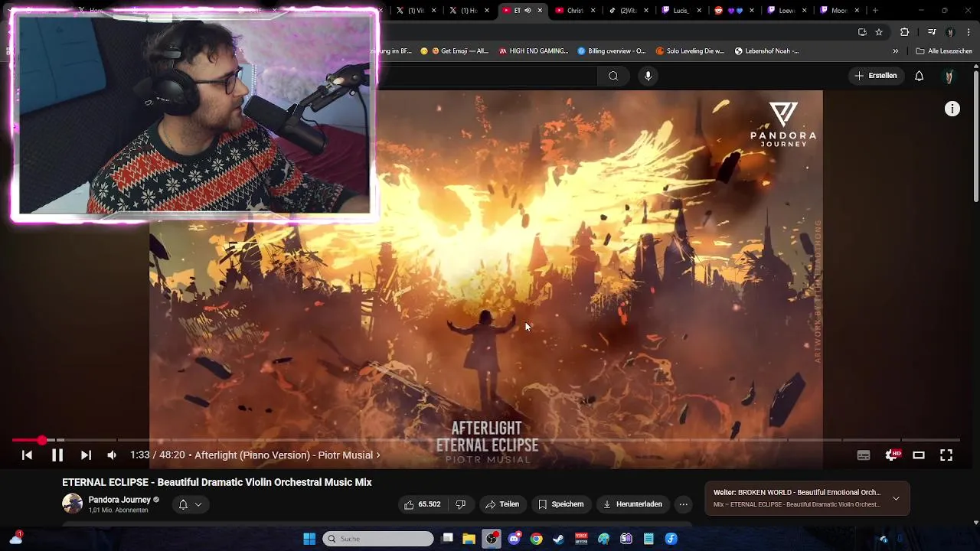This screenshot has width=980, height=551.
Task: Open a new browser tab
Action: point(875,10)
